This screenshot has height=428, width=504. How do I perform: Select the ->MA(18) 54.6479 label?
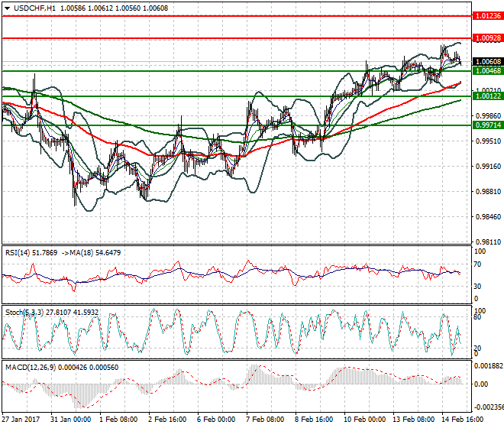point(91,253)
